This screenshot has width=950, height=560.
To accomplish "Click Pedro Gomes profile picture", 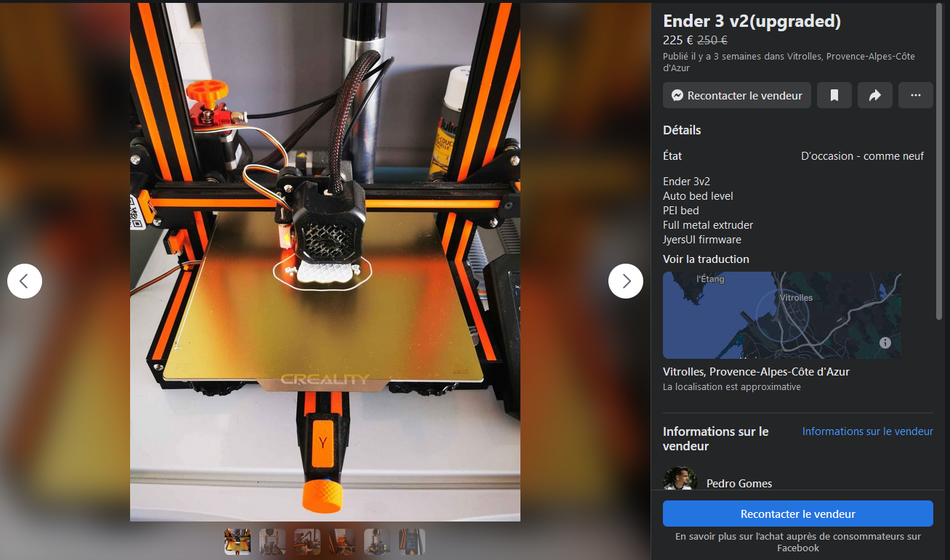I will (680, 479).
